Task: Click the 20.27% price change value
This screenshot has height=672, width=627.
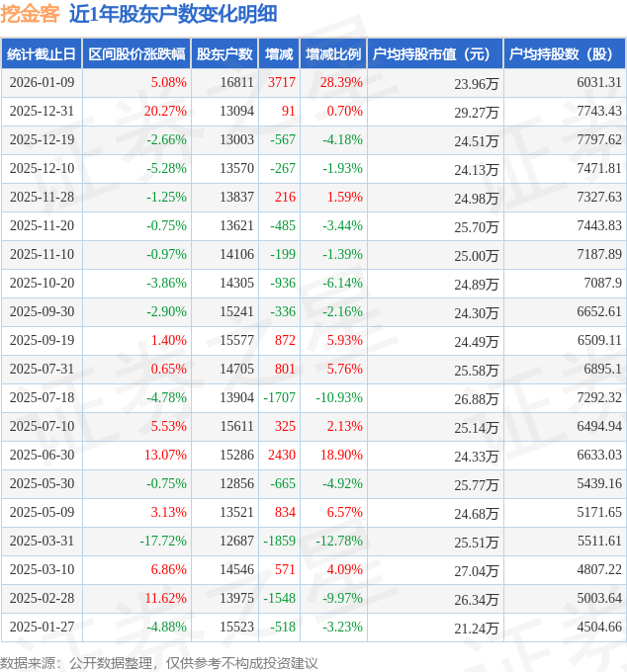Action: [165, 112]
